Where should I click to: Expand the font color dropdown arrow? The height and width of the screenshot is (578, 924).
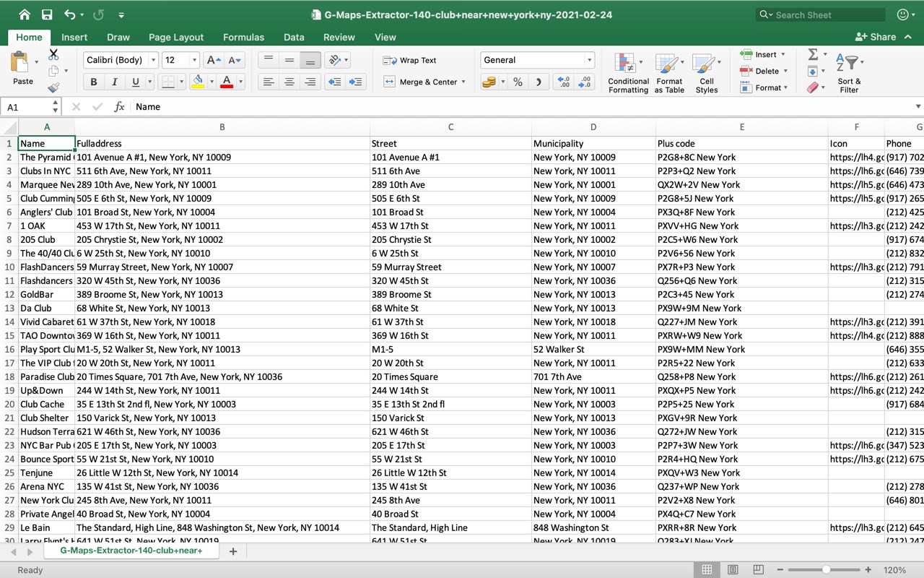240,82
